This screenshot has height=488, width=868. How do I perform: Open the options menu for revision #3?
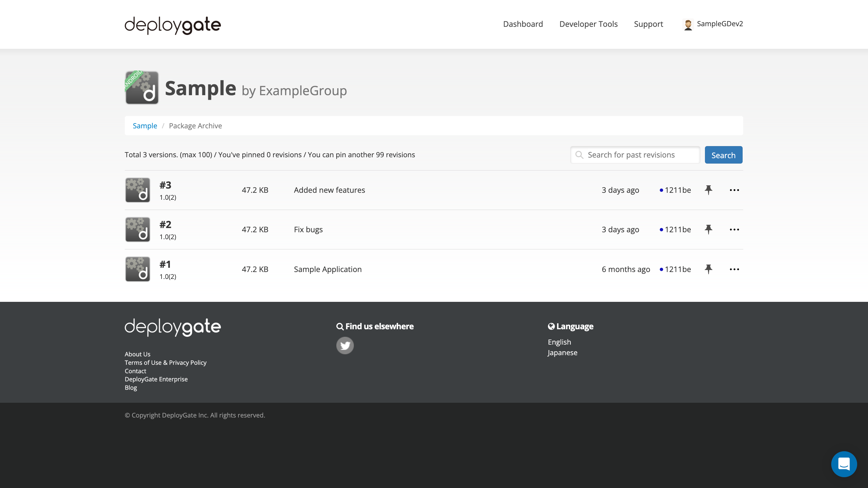pyautogui.click(x=734, y=189)
